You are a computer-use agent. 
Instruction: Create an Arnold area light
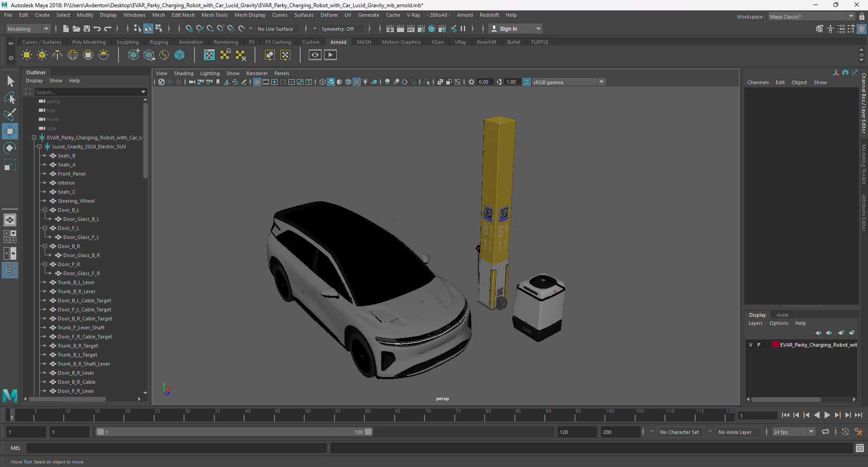click(27, 55)
